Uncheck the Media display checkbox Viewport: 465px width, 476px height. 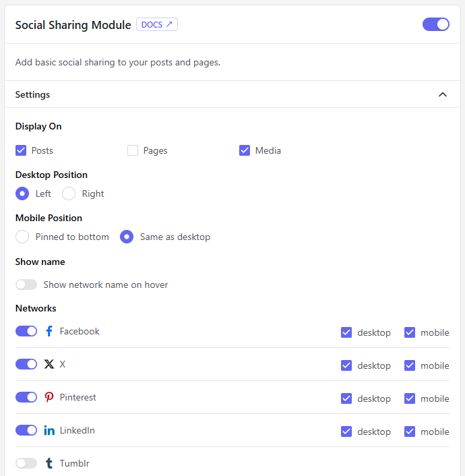tap(245, 150)
